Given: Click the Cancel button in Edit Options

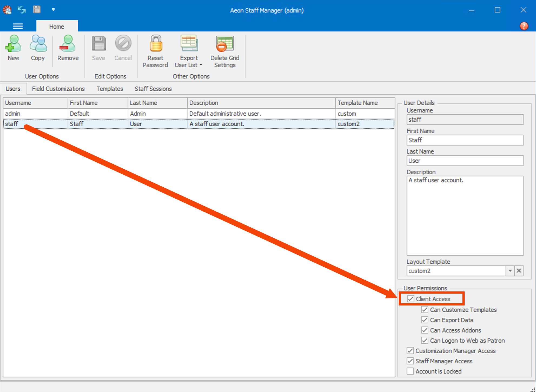Looking at the screenshot, I should pos(123,49).
